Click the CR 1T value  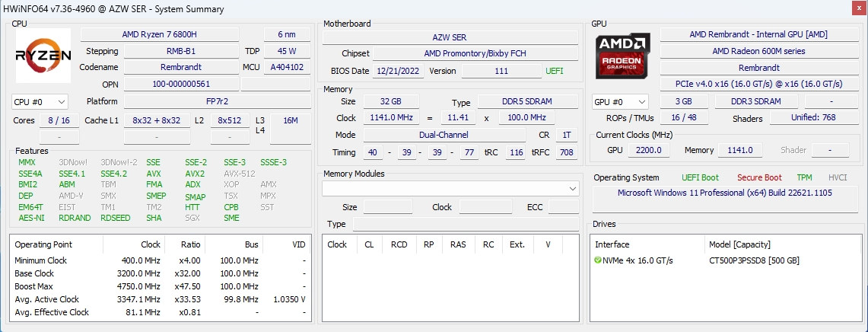[x=566, y=135]
